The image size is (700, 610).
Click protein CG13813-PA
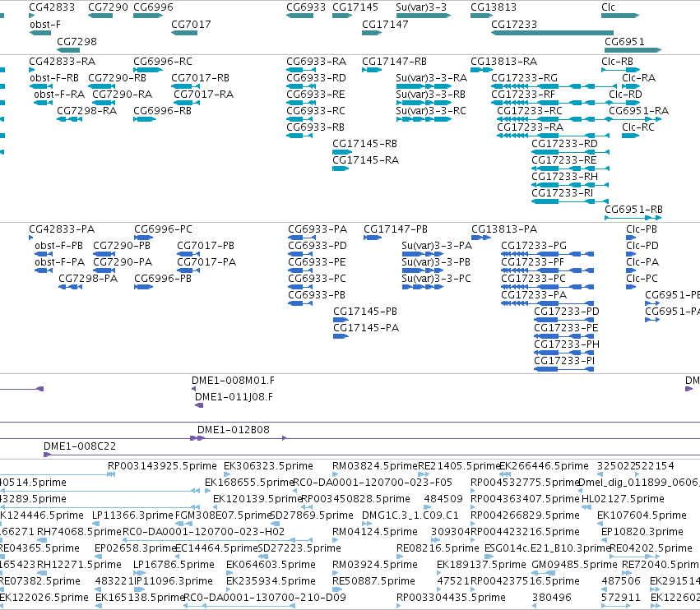tap(504, 229)
